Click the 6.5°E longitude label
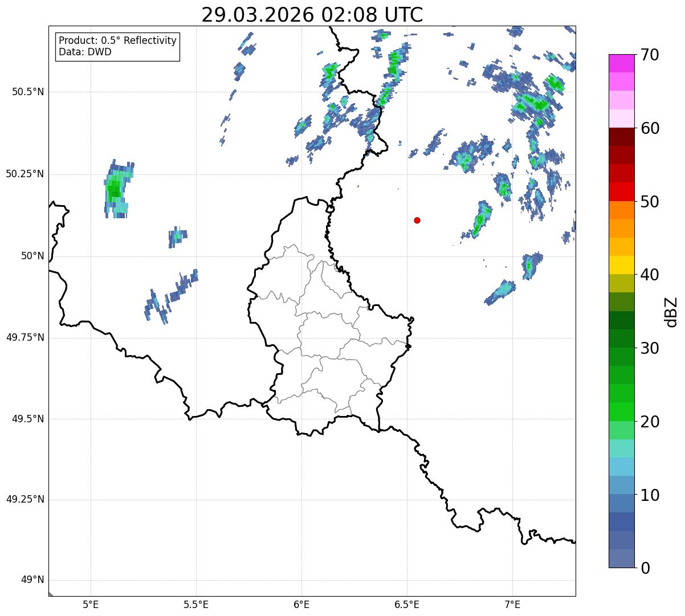Image resolution: width=685 pixels, height=616 pixels. tap(407, 605)
